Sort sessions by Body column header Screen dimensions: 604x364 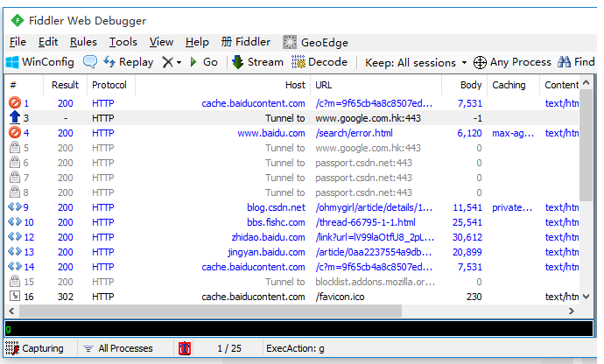[x=465, y=85]
